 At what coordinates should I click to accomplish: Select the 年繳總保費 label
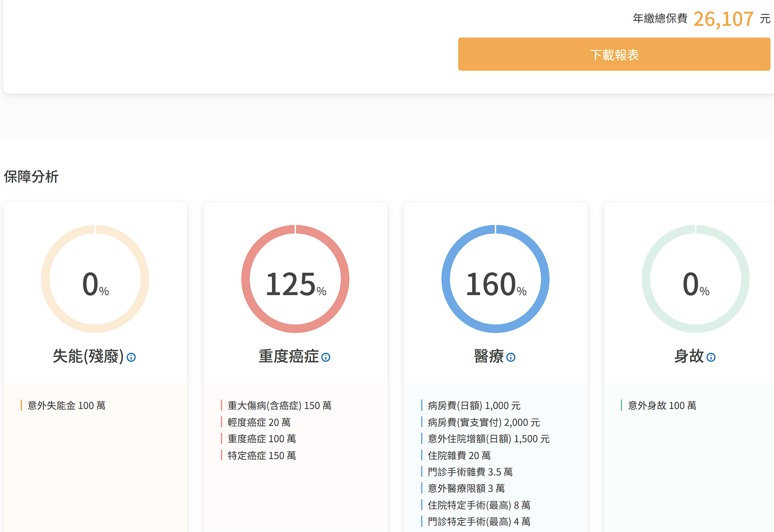coord(660,19)
